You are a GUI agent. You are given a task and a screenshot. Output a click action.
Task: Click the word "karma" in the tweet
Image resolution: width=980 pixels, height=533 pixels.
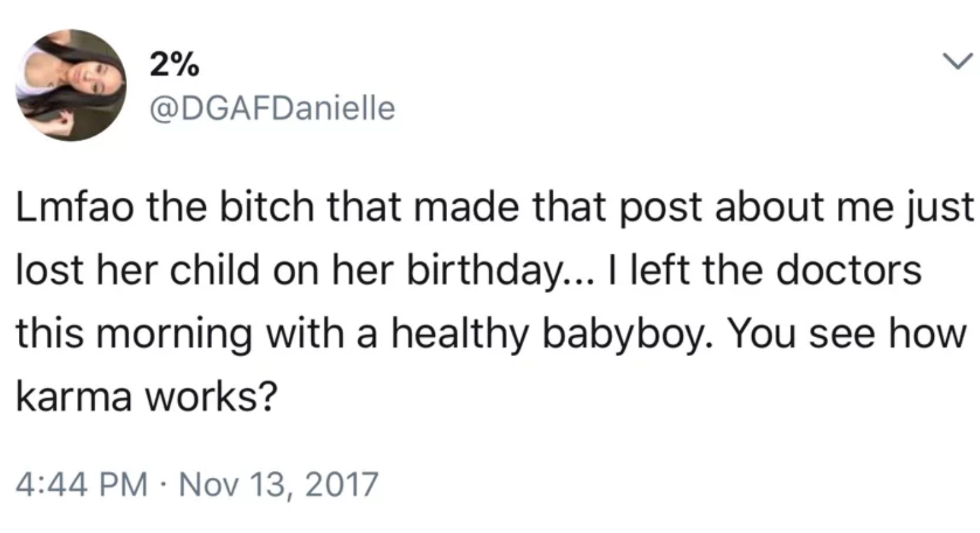(73, 396)
